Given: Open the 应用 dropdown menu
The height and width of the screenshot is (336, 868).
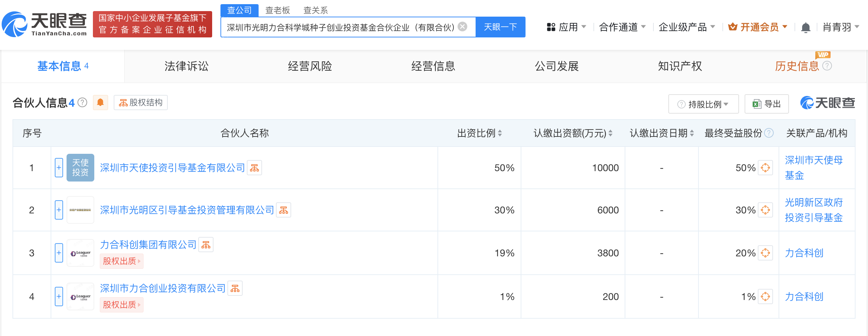Looking at the screenshot, I should point(566,27).
